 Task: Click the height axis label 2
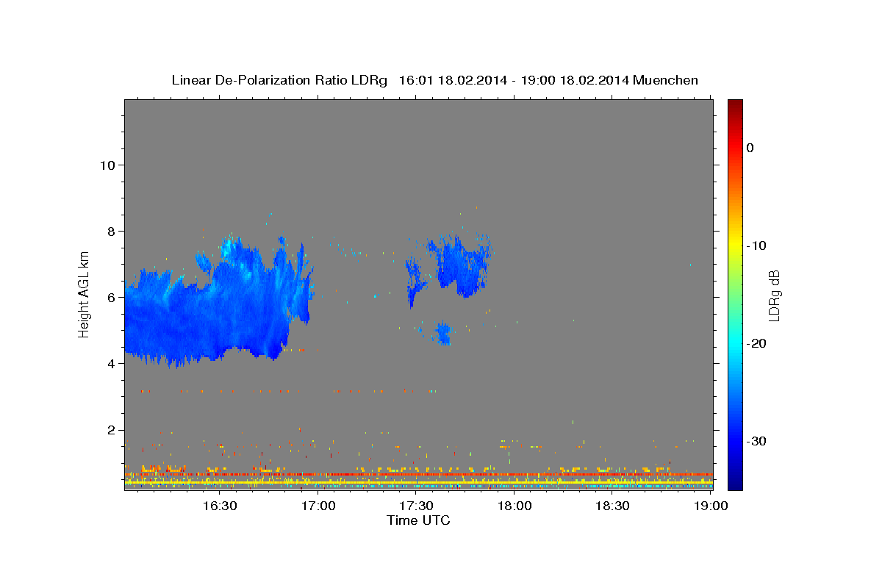pyautogui.click(x=110, y=429)
